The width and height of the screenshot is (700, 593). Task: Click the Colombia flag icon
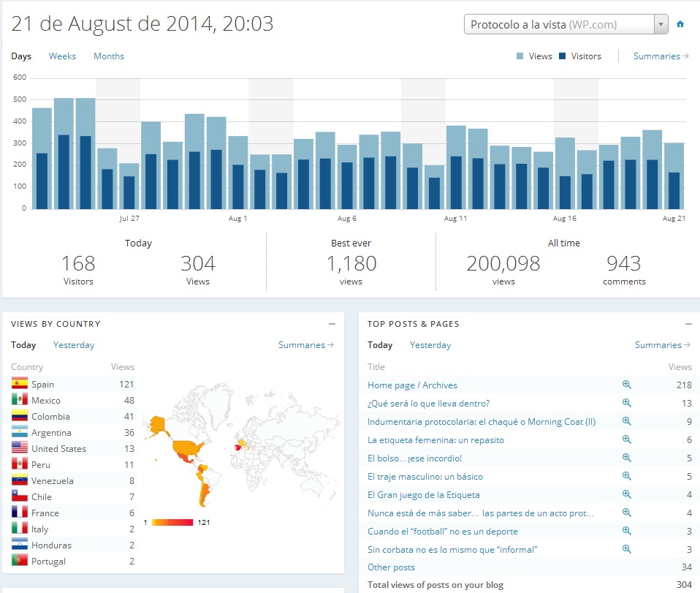point(20,415)
